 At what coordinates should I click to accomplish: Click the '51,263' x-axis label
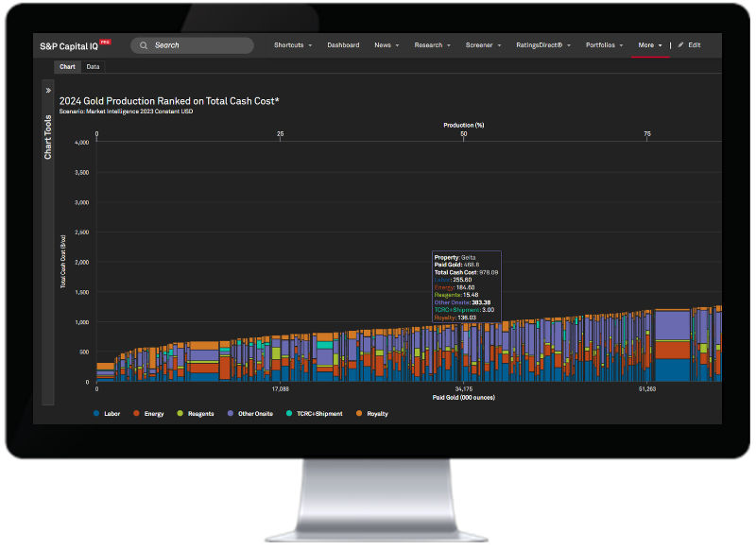[x=647, y=389]
